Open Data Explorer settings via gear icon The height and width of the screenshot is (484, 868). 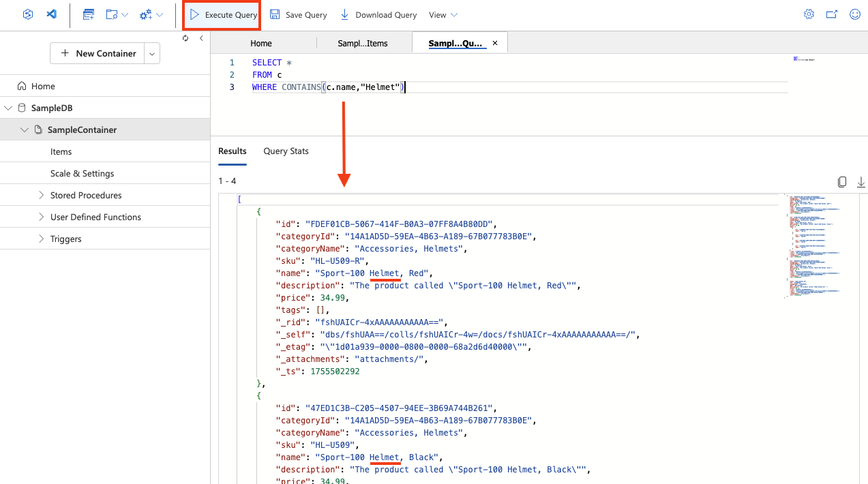click(x=808, y=13)
